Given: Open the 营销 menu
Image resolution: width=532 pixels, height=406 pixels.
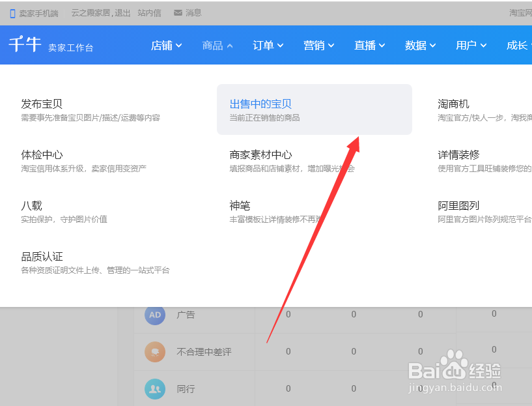Looking at the screenshot, I should 318,46.
